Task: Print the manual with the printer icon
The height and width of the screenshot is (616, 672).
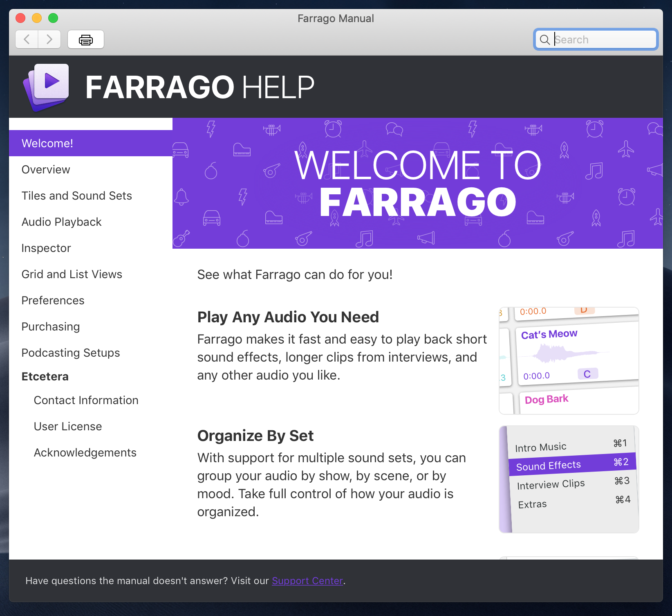Action: click(86, 39)
